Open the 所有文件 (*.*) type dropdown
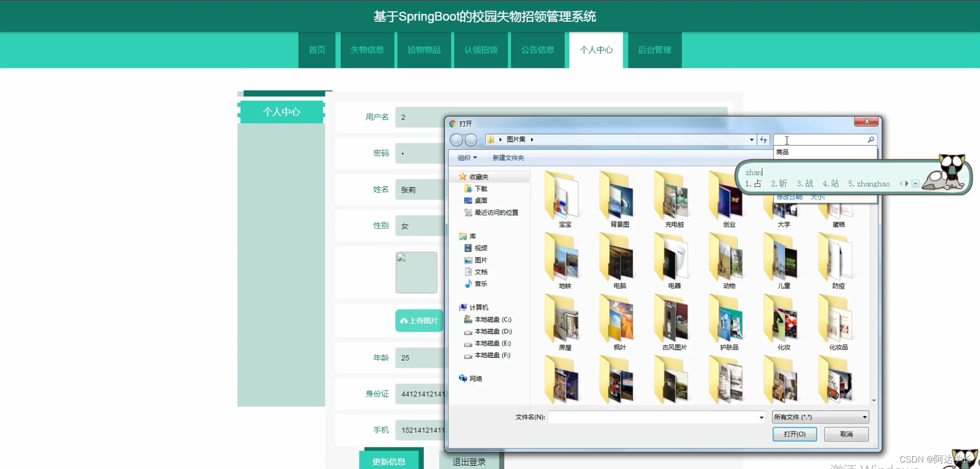 (820, 417)
